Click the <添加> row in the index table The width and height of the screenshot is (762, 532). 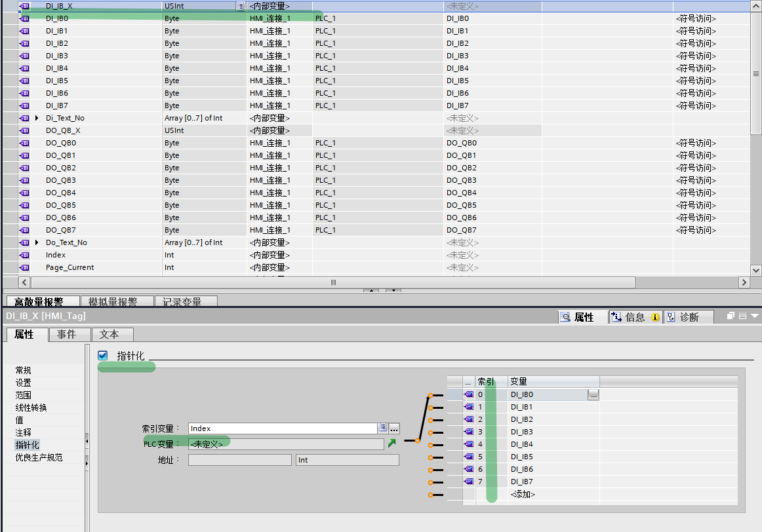tap(523, 494)
